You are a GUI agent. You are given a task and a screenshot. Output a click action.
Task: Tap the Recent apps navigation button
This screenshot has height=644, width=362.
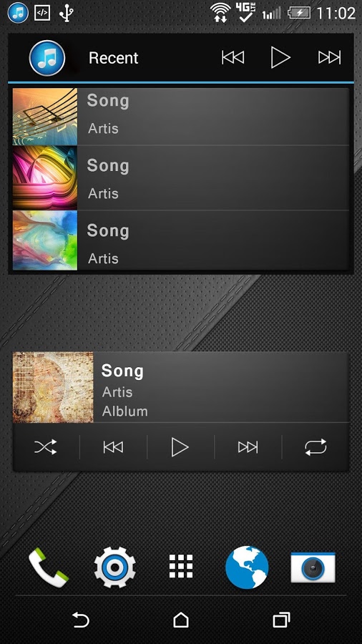[x=282, y=620]
